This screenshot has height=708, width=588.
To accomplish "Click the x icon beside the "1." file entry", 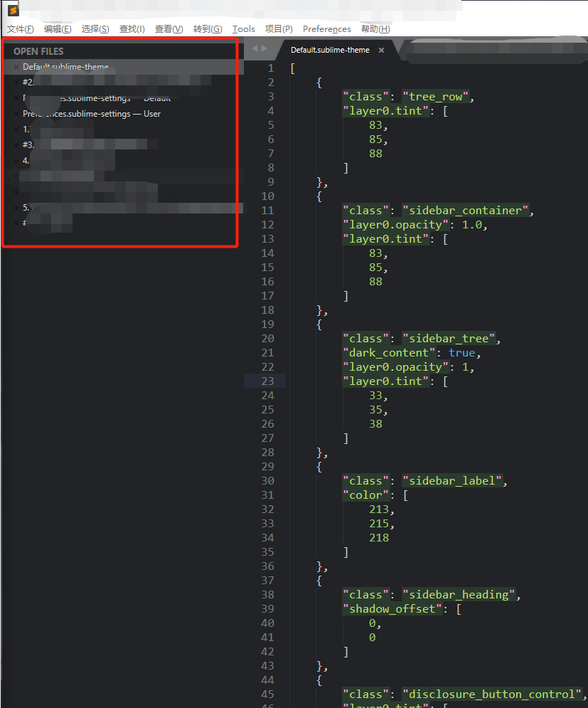I will pos(16,129).
